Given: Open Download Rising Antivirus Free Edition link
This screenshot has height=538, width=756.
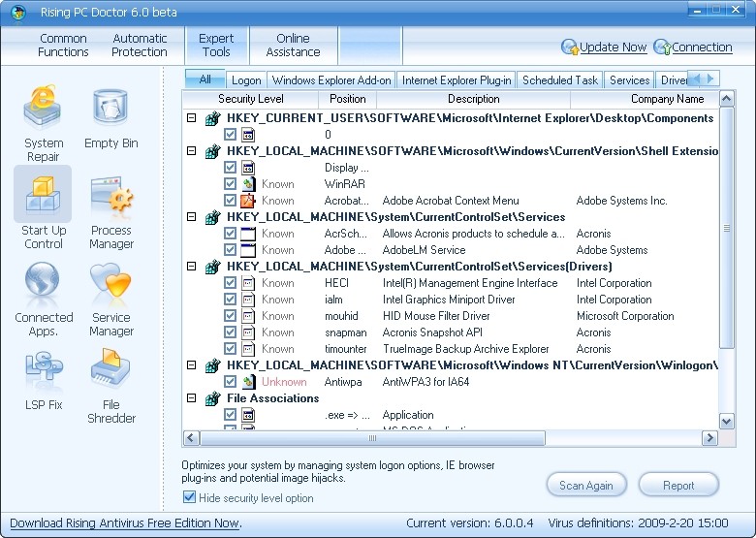Looking at the screenshot, I should click(x=125, y=523).
